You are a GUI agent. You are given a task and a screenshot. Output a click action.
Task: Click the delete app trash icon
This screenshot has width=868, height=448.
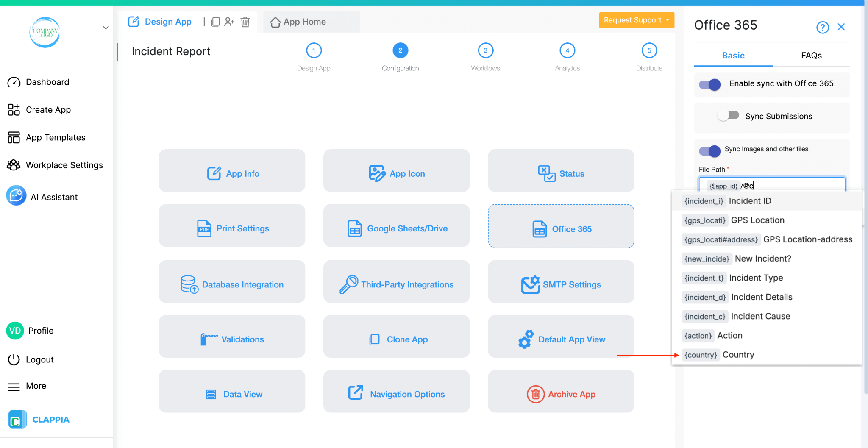tap(245, 22)
